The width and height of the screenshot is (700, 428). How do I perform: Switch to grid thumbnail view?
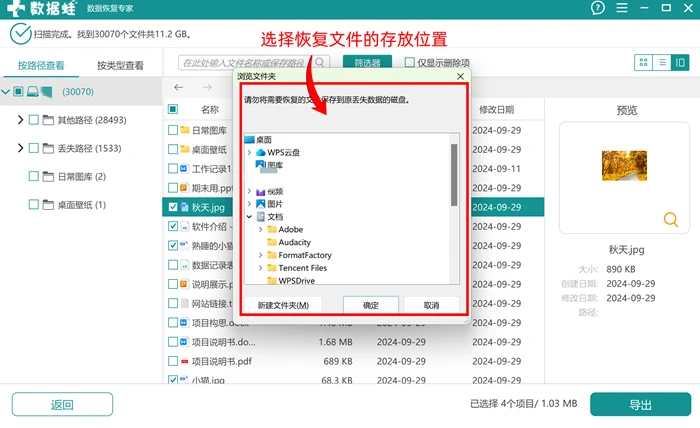(x=643, y=62)
